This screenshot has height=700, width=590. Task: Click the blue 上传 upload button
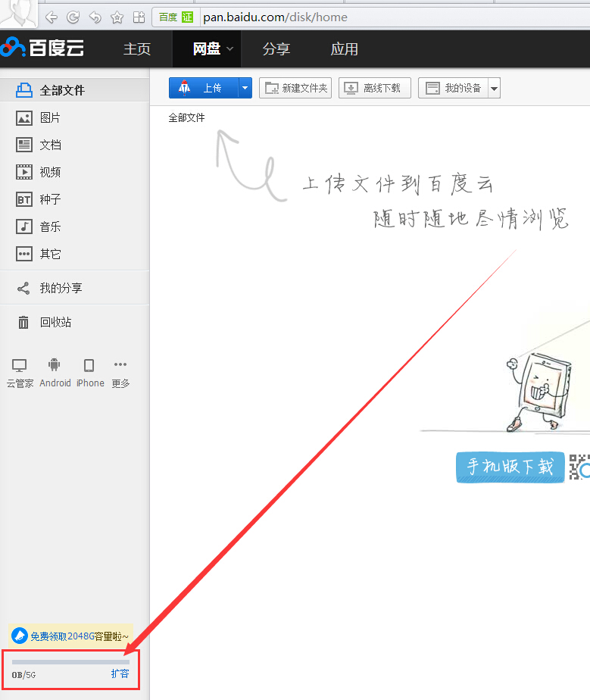[204, 88]
